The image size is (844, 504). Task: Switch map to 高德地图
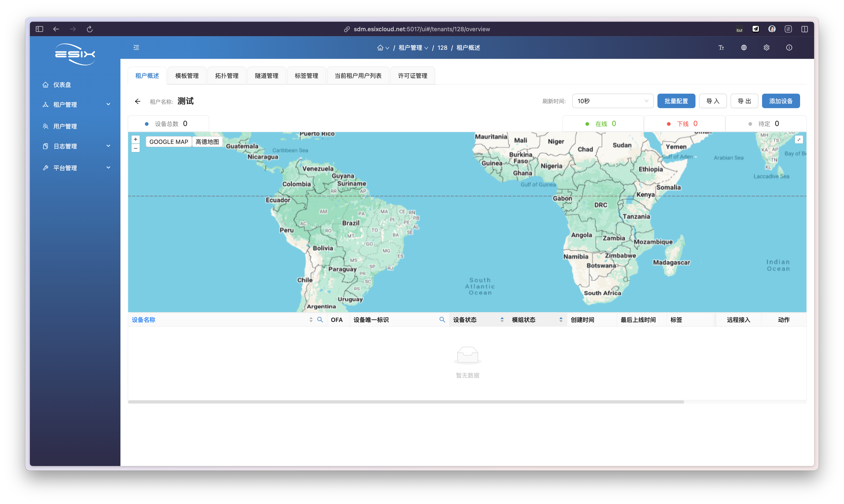207,142
